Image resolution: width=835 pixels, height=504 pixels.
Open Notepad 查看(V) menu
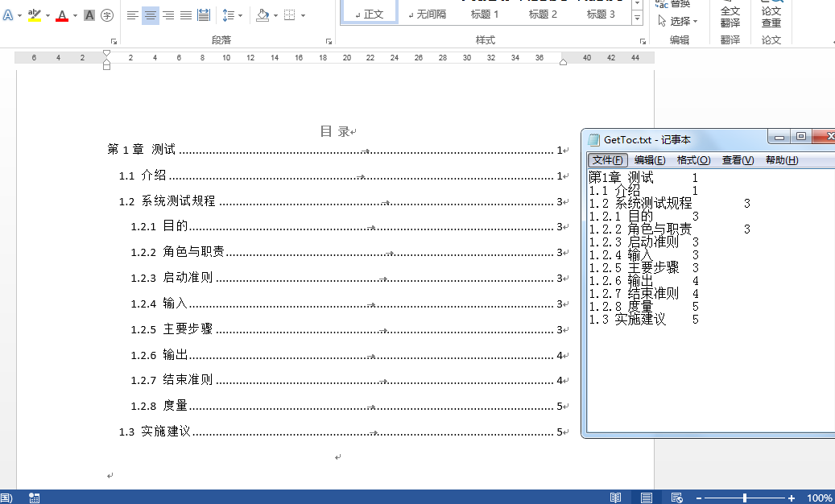coord(738,160)
